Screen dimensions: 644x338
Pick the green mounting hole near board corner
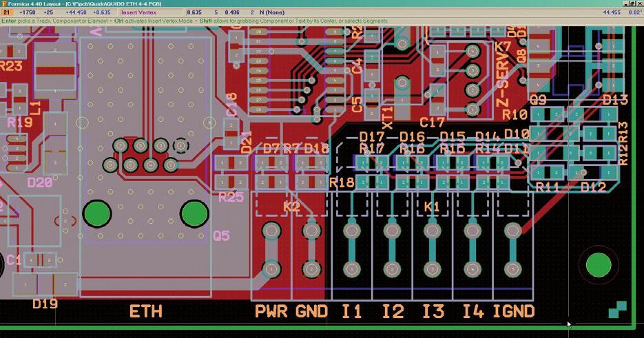click(x=599, y=265)
